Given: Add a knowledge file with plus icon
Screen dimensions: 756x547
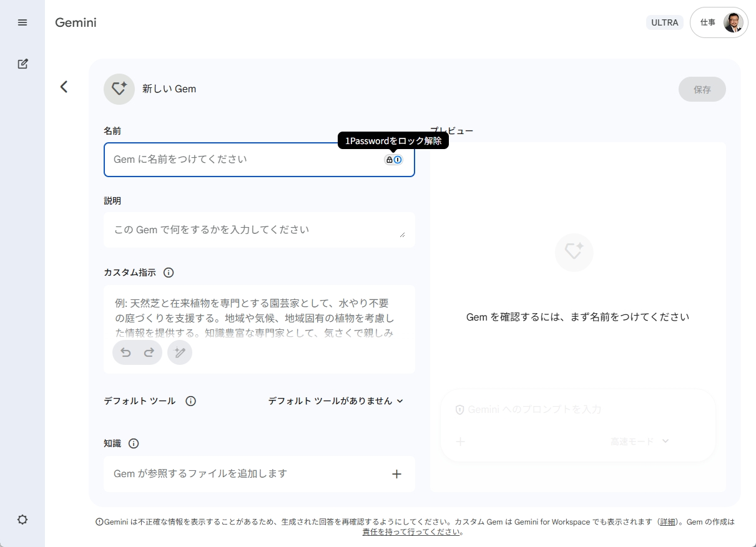Looking at the screenshot, I should [396, 474].
